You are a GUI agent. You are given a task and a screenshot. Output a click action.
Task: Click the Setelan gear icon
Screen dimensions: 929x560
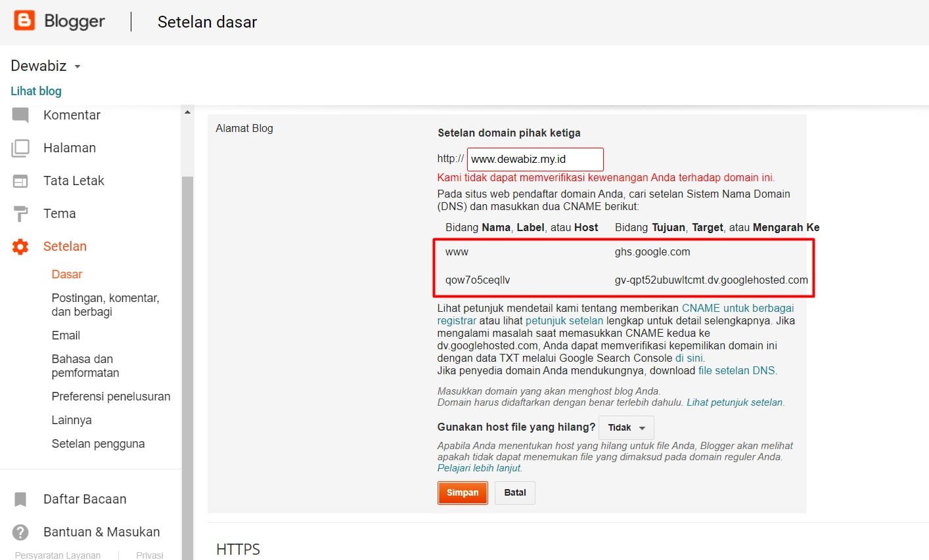coord(20,247)
